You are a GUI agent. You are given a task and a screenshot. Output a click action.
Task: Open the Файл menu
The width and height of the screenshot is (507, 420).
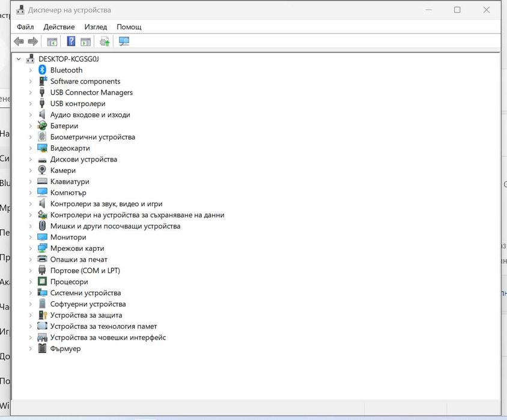coord(25,27)
